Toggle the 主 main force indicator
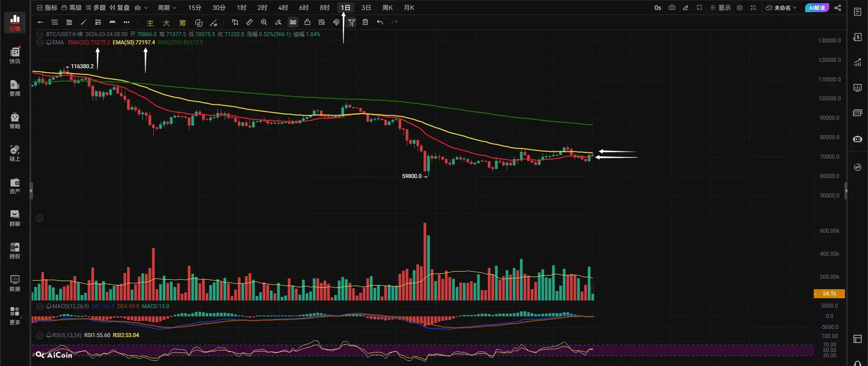 [x=150, y=23]
